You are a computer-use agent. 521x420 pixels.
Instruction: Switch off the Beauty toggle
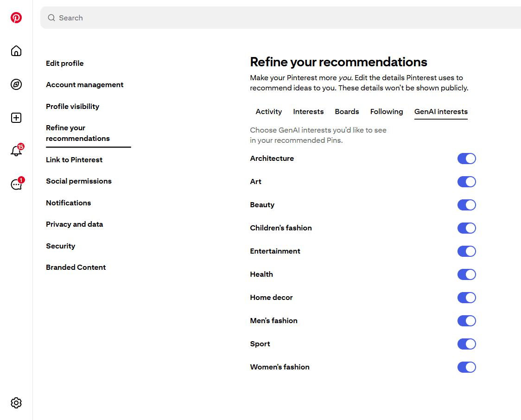click(x=466, y=205)
